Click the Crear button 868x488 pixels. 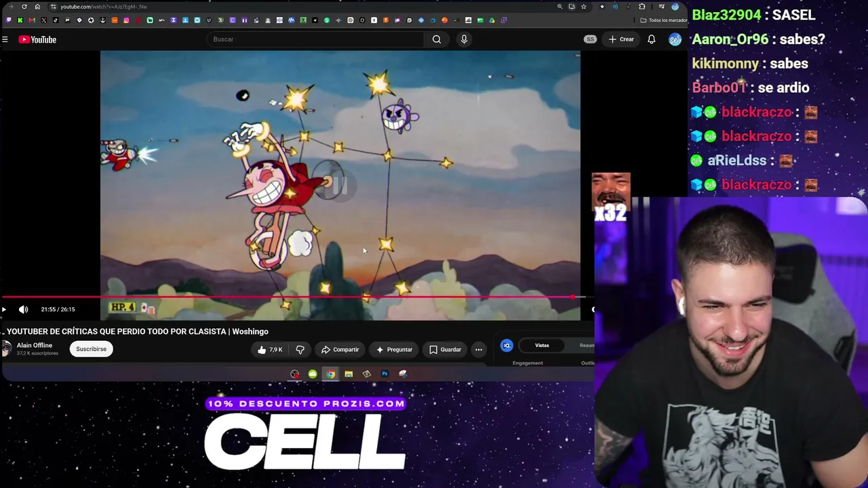click(621, 39)
